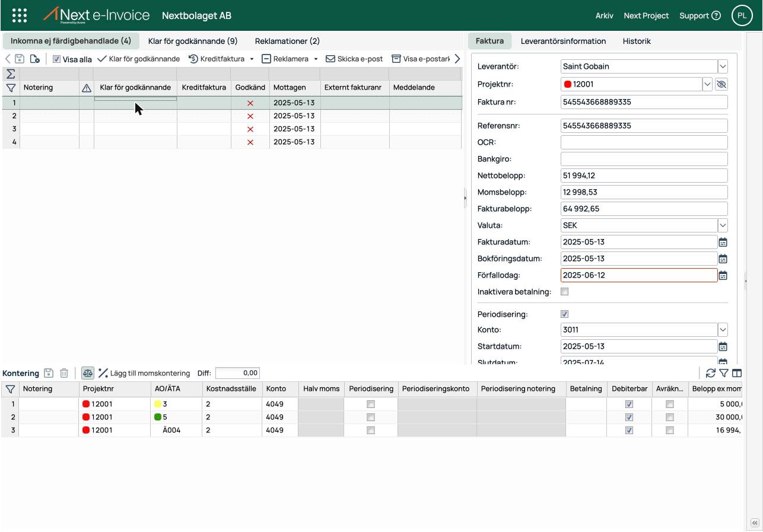This screenshot has height=532, width=763.
Task: Open calendar picker for Fakturadatum
Action: coord(723,242)
